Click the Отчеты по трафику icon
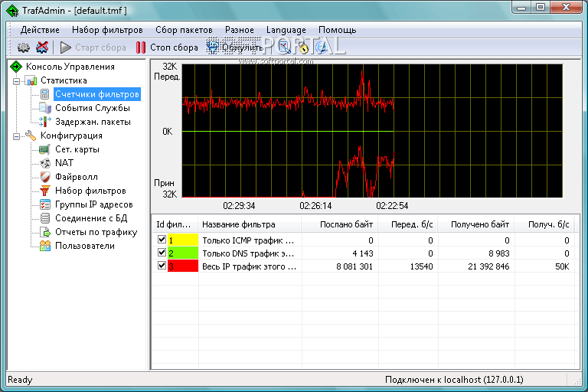The height and width of the screenshot is (392, 588). tap(45, 232)
